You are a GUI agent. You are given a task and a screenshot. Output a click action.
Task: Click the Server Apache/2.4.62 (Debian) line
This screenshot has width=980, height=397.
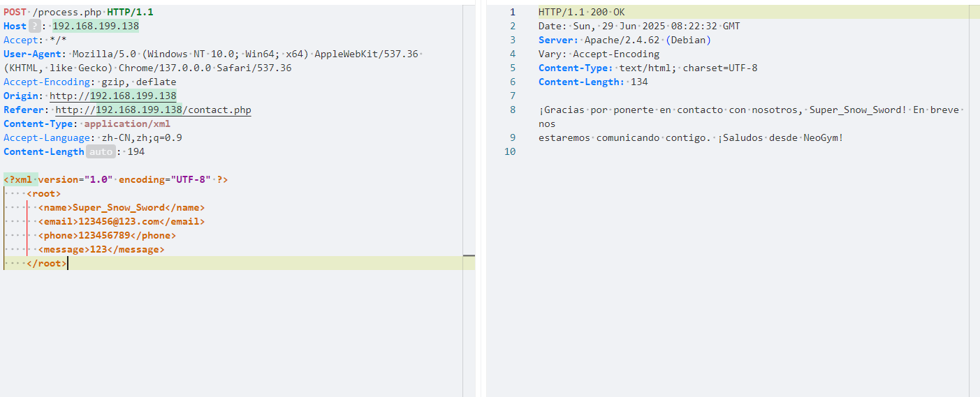[624, 40]
